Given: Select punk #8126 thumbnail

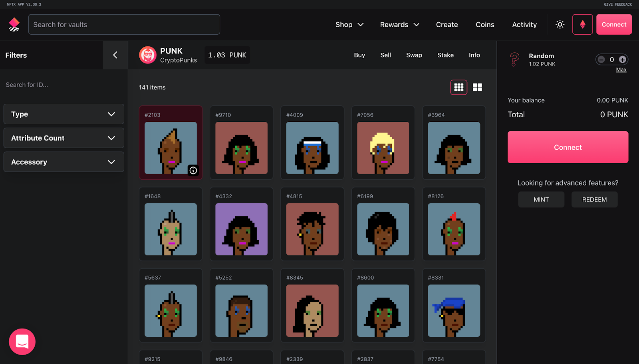Looking at the screenshot, I should click(454, 229).
